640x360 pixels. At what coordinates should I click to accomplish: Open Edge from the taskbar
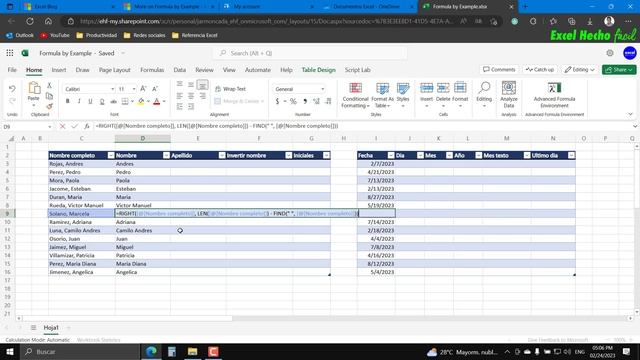click(x=151, y=351)
